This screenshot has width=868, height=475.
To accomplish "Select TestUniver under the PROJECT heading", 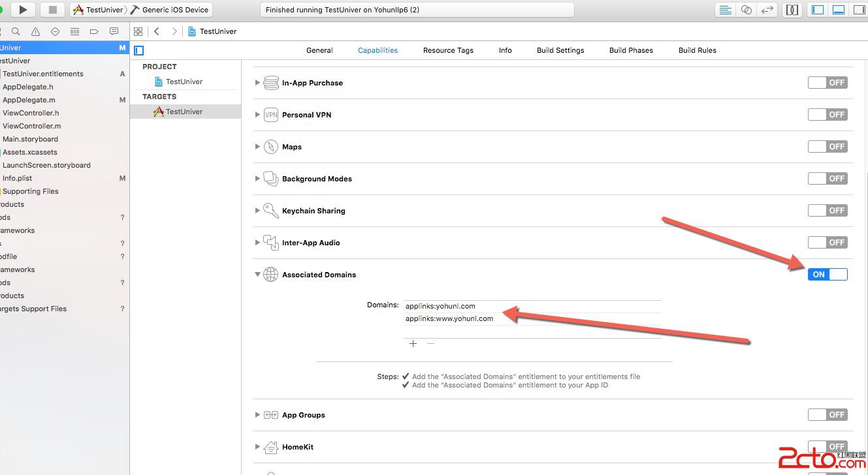I will [185, 82].
